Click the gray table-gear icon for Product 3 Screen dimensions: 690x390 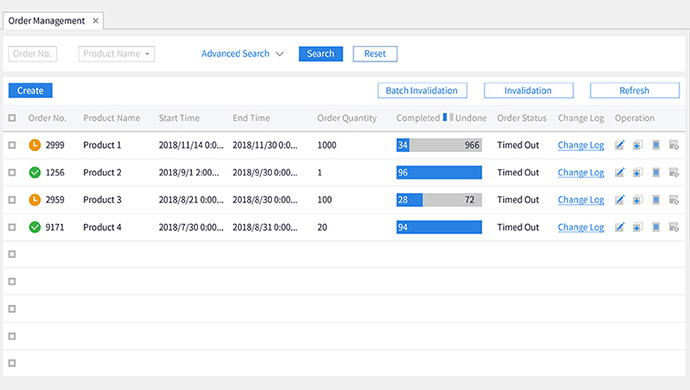(x=674, y=200)
